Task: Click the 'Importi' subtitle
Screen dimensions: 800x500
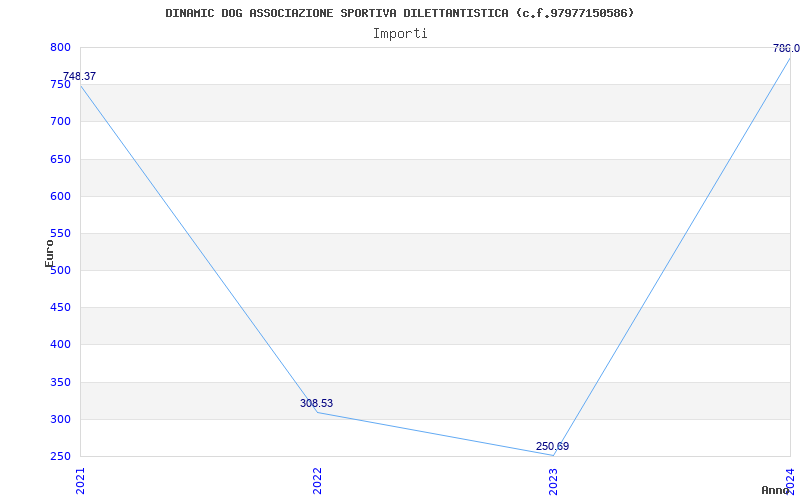Action: (400, 34)
